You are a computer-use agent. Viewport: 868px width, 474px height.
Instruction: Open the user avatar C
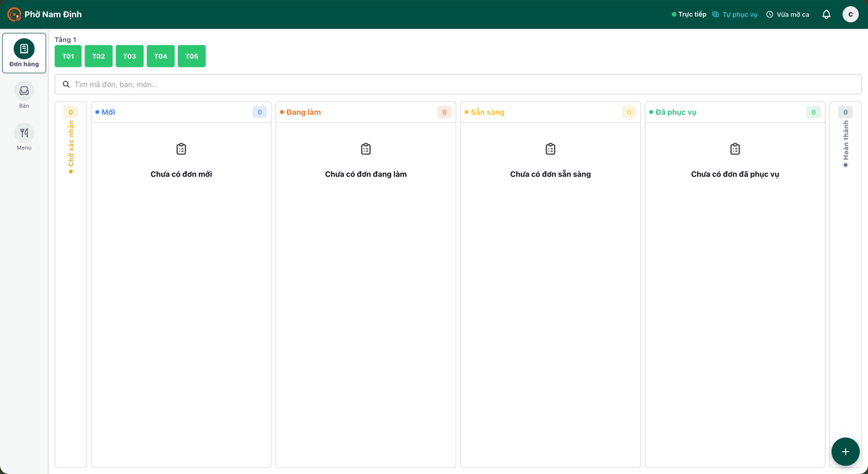click(851, 14)
